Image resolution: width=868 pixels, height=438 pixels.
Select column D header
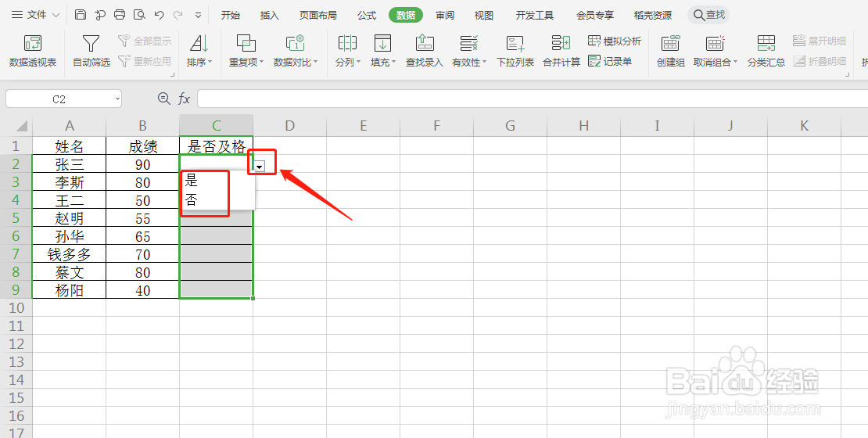289,126
